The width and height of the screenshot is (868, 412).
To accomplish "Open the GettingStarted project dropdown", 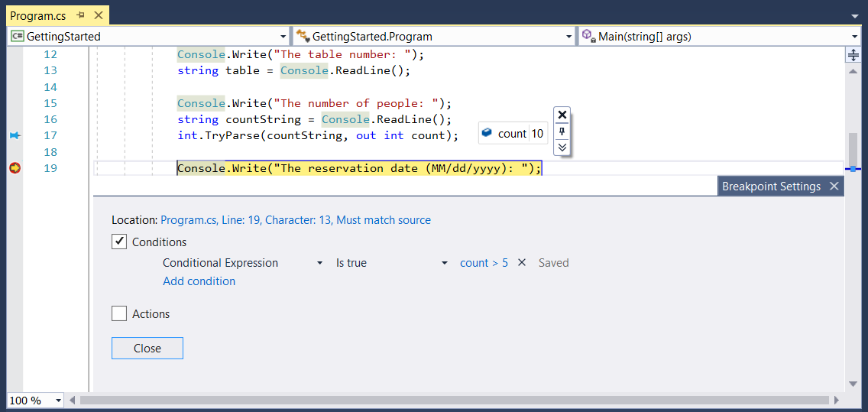I will (x=149, y=37).
